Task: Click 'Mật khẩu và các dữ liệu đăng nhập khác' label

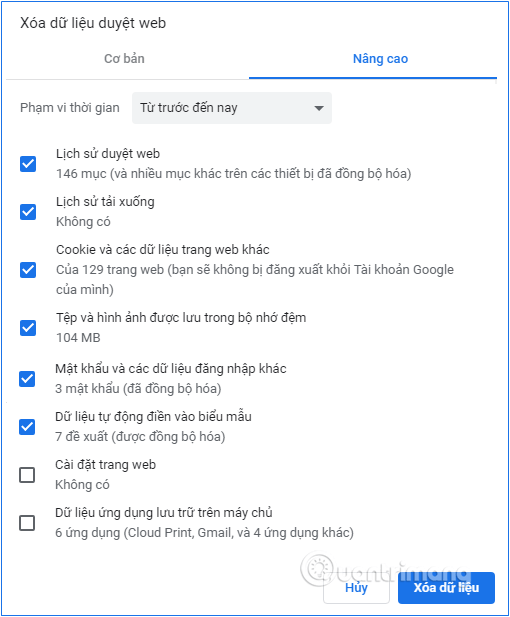Action: click(171, 369)
